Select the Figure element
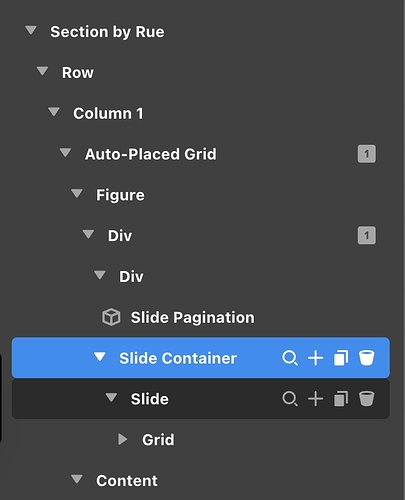 pos(120,195)
